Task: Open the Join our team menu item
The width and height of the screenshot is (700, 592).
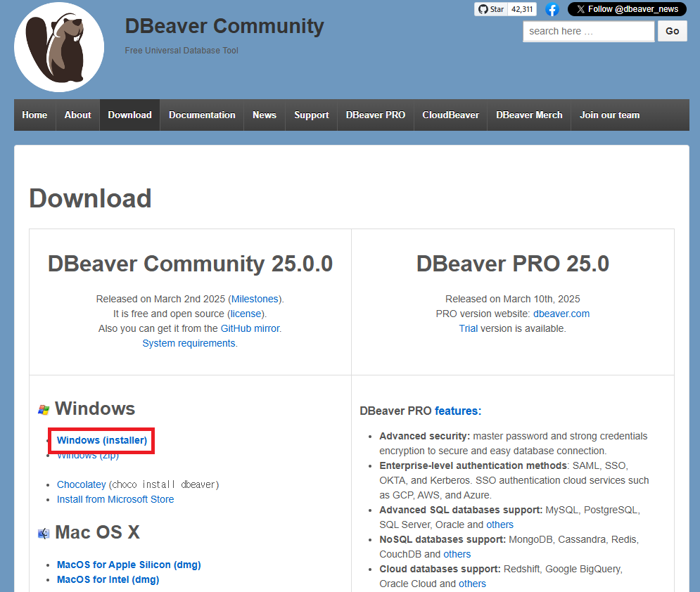Action: pyautogui.click(x=609, y=115)
